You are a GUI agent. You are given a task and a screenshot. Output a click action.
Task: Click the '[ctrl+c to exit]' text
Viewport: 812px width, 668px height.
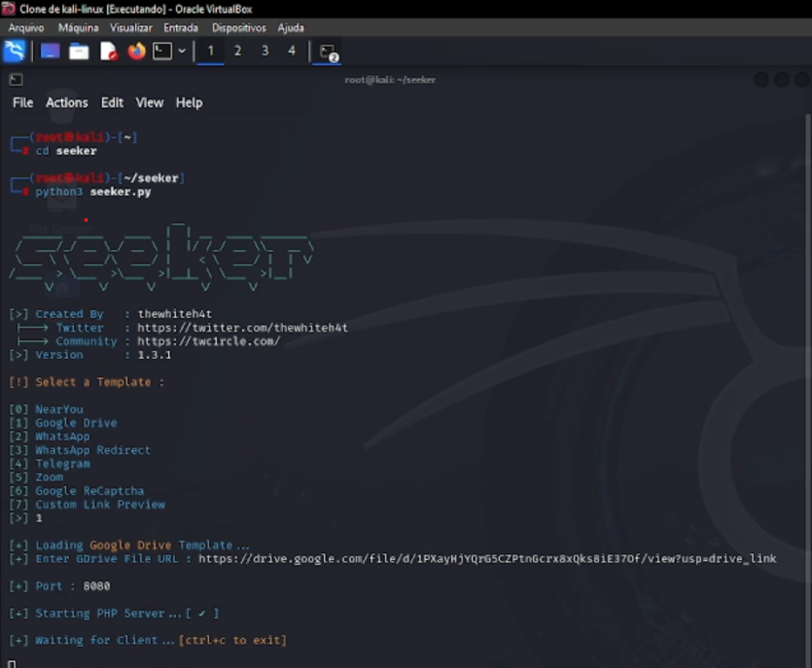coord(232,640)
